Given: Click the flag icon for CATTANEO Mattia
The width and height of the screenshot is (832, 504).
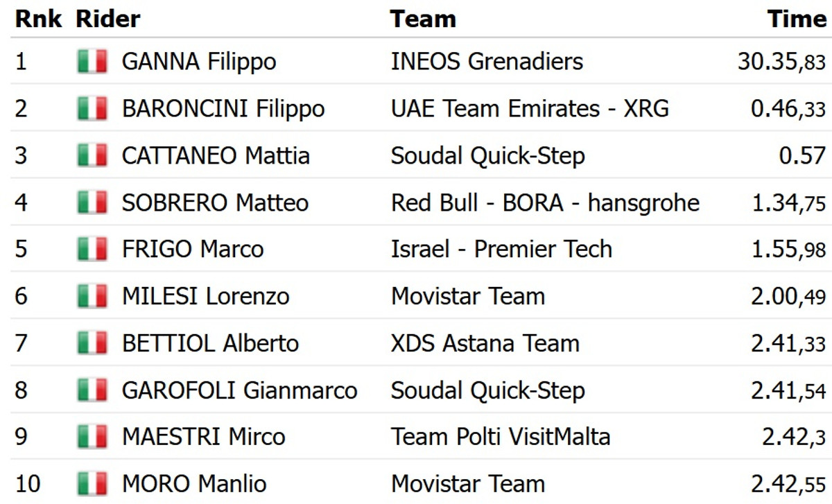Looking at the screenshot, I should 92,155.
